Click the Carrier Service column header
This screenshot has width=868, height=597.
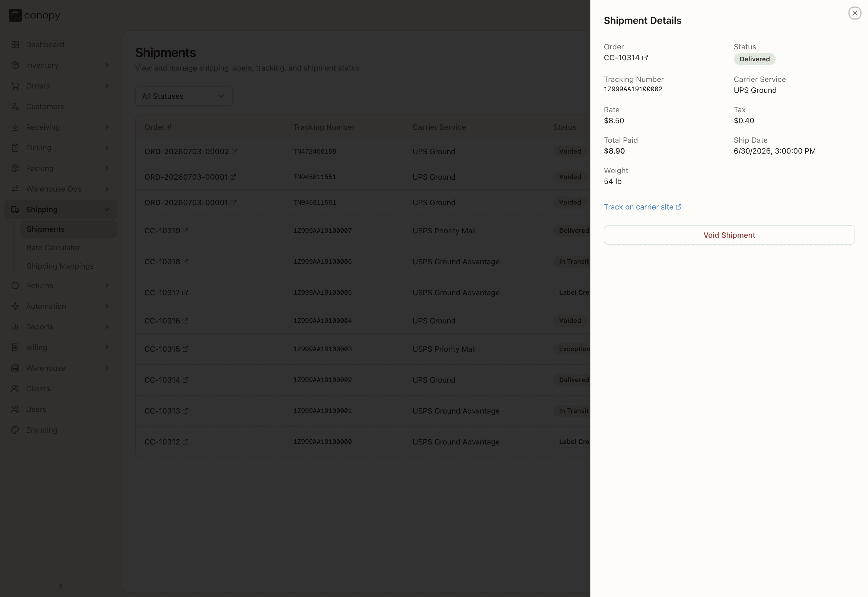[x=439, y=127]
